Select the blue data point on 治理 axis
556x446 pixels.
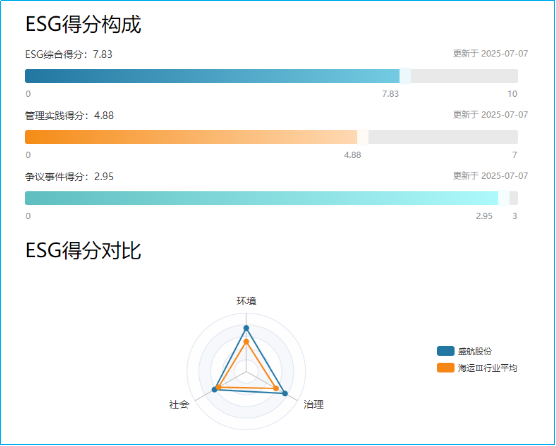(x=285, y=393)
